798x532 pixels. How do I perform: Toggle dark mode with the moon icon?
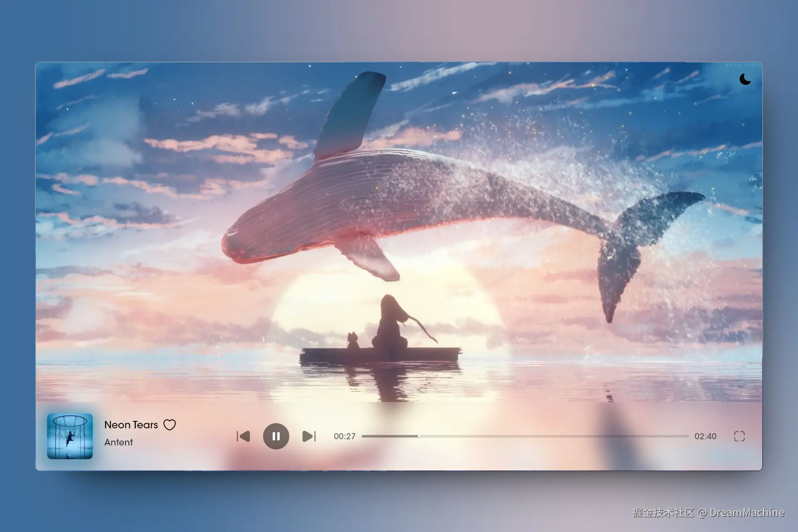click(745, 79)
